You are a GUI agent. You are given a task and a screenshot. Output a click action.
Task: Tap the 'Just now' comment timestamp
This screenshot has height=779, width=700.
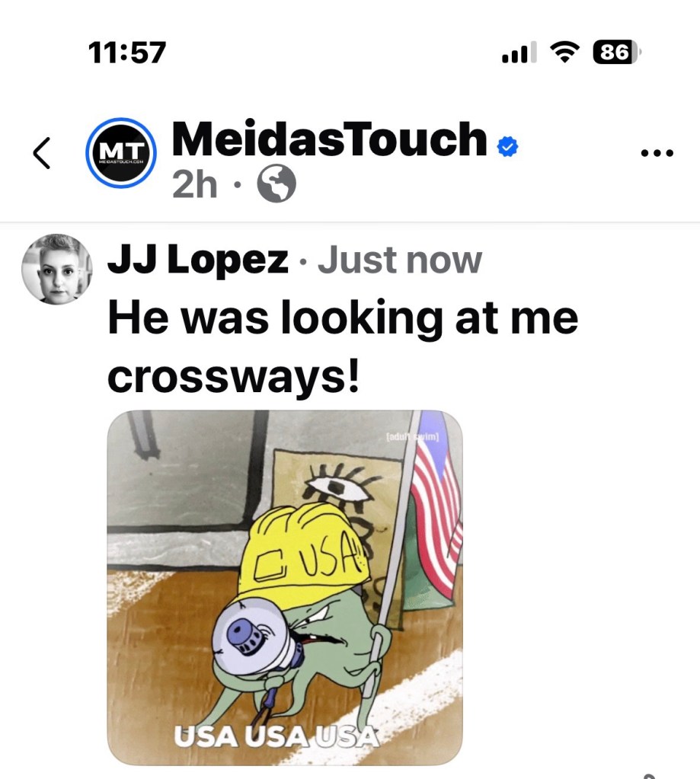point(400,260)
